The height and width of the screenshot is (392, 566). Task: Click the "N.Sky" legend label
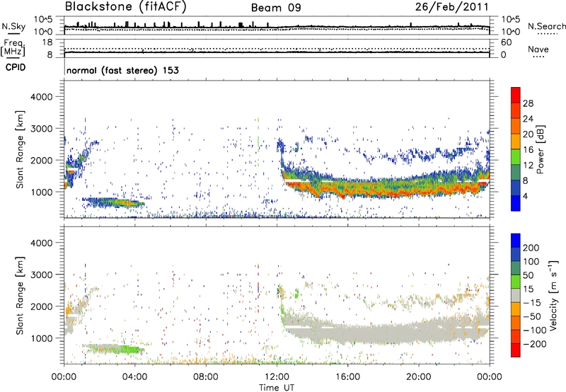click(x=13, y=26)
